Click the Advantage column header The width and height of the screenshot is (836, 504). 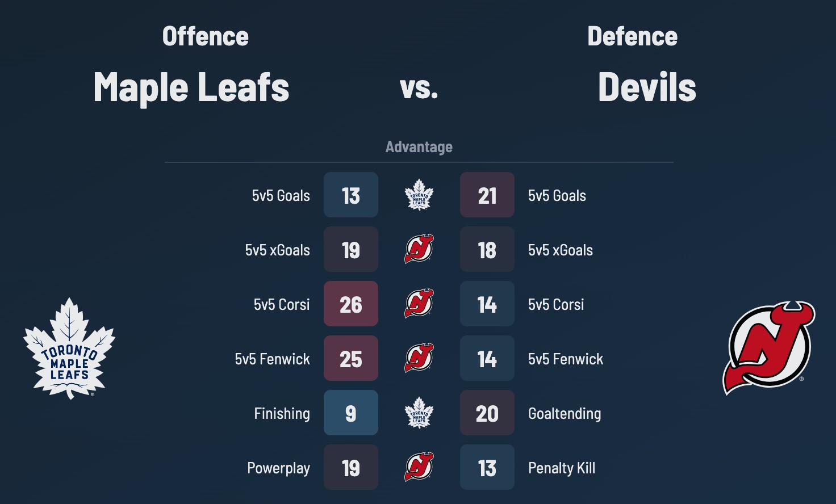(x=419, y=147)
